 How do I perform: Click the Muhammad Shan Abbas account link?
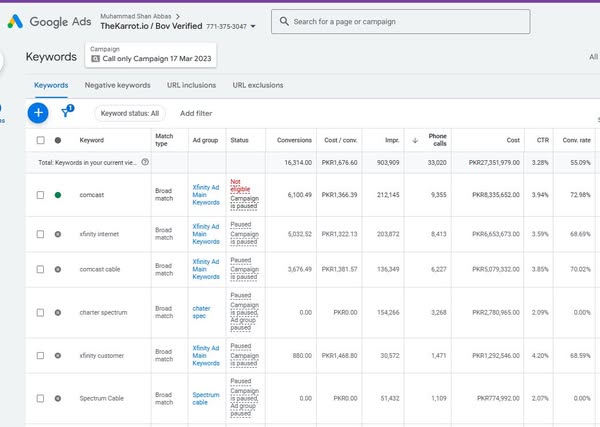click(x=135, y=16)
